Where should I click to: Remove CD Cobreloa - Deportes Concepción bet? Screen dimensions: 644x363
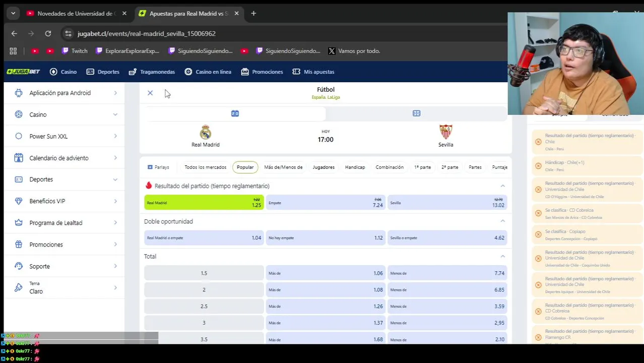[x=538, y=312]
